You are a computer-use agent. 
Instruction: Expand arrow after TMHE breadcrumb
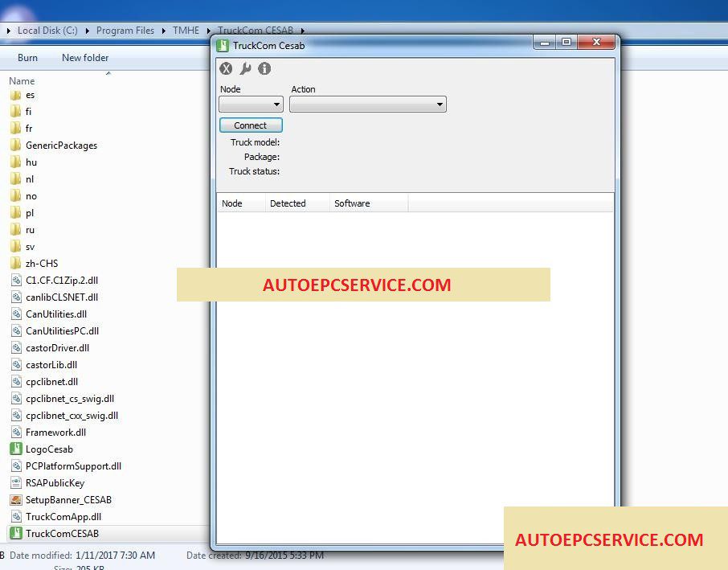click(x=209, y=31)
